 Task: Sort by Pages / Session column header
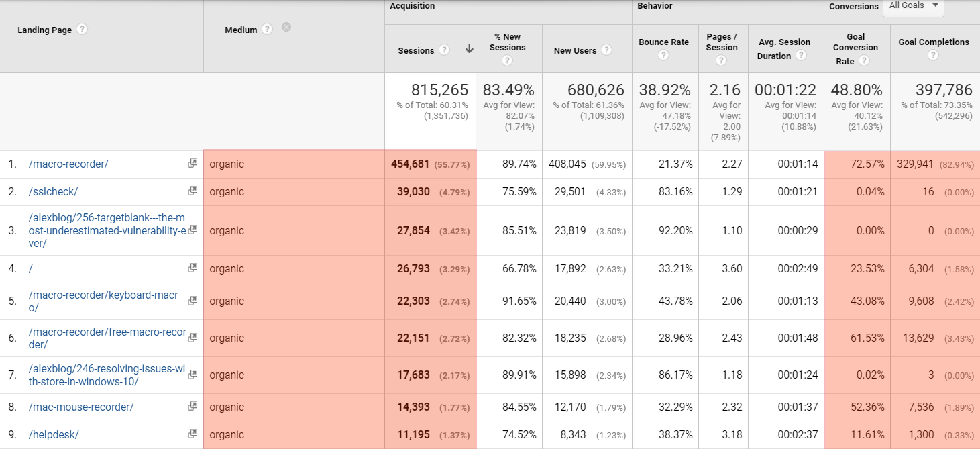click(722, 42)
